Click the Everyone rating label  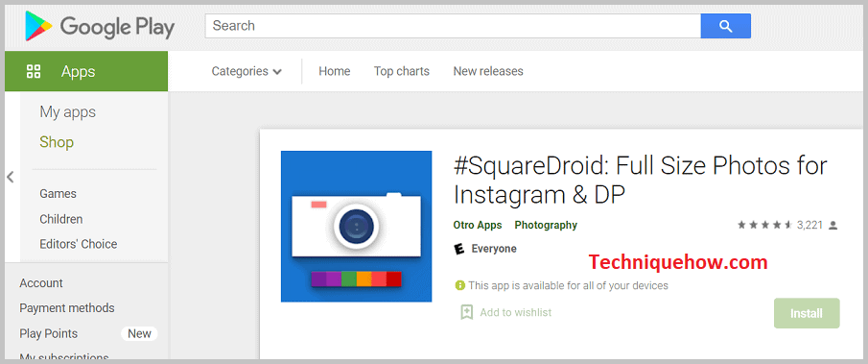point(494,249)
